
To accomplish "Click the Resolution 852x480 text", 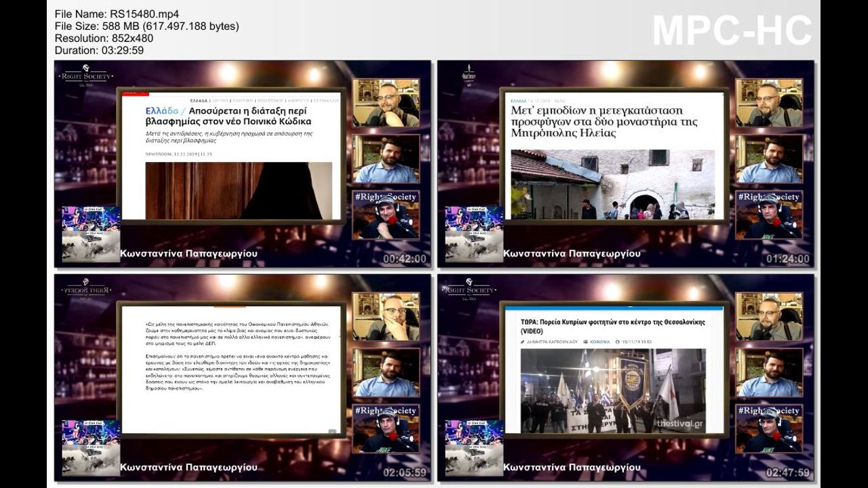I will [x=104, y=38].
